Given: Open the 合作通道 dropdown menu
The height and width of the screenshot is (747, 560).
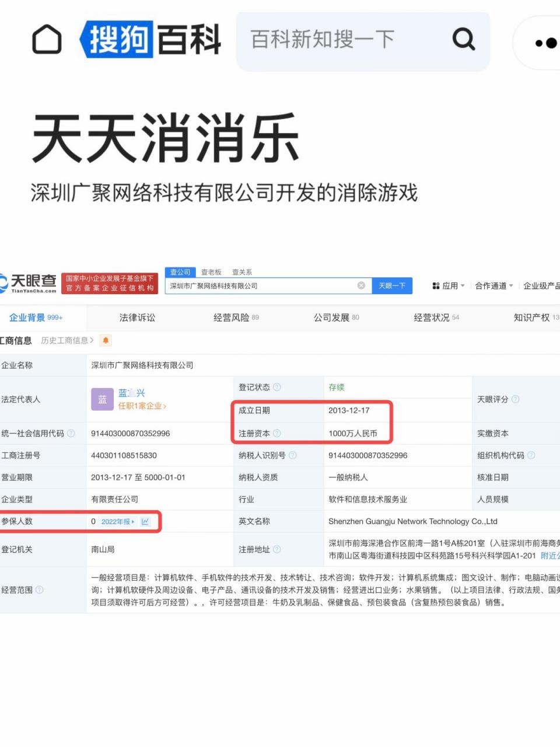Looking at the screenshot, I should 494,286.
